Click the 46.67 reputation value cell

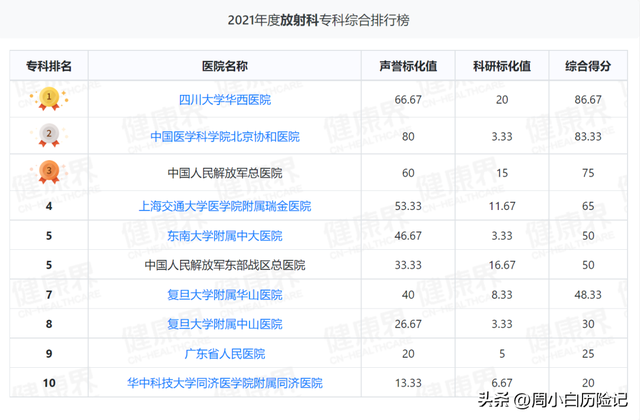(408, 236)
